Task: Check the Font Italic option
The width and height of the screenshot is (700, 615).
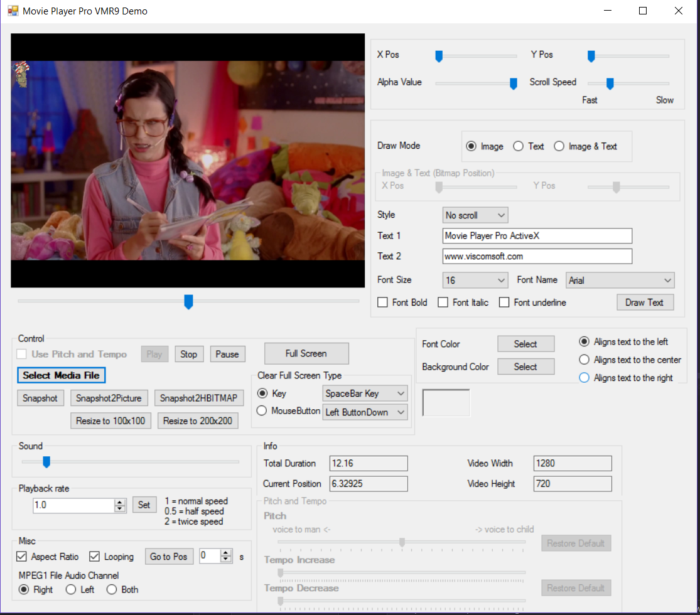Action: coord(444,302)
